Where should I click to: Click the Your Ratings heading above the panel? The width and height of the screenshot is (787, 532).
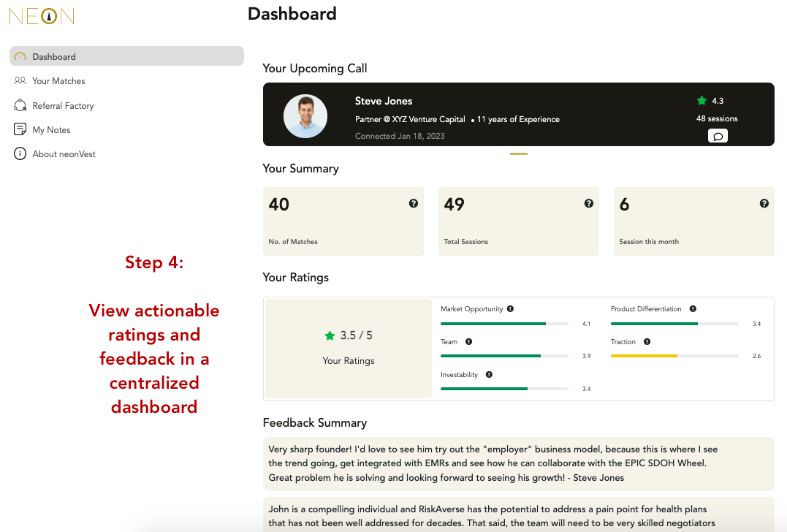click(296, 278)
